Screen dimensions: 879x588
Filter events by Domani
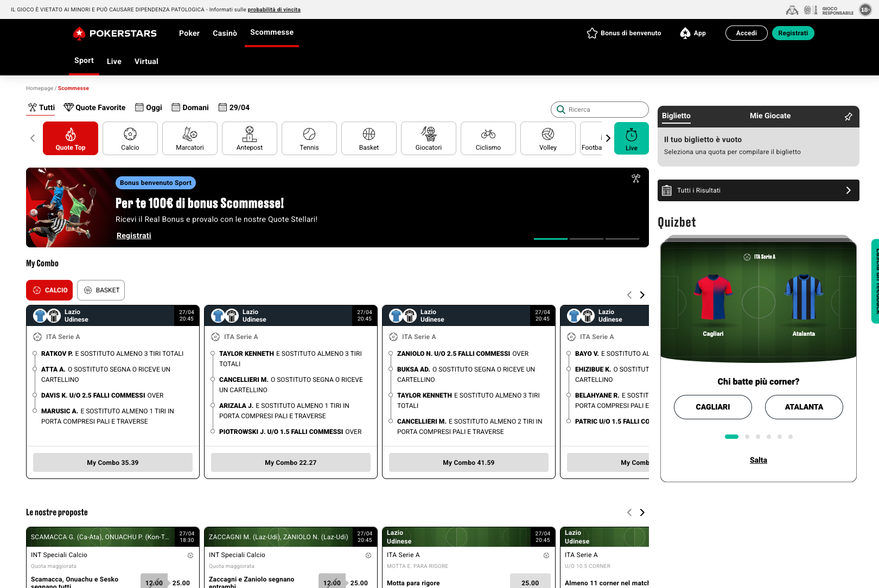pyautogui.click(x=190, y=107)
